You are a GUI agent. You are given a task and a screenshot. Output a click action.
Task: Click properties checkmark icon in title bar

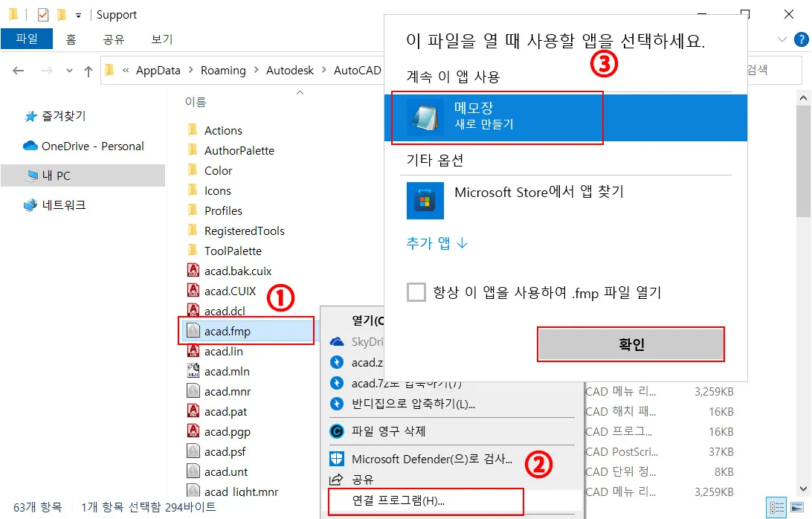43,15
